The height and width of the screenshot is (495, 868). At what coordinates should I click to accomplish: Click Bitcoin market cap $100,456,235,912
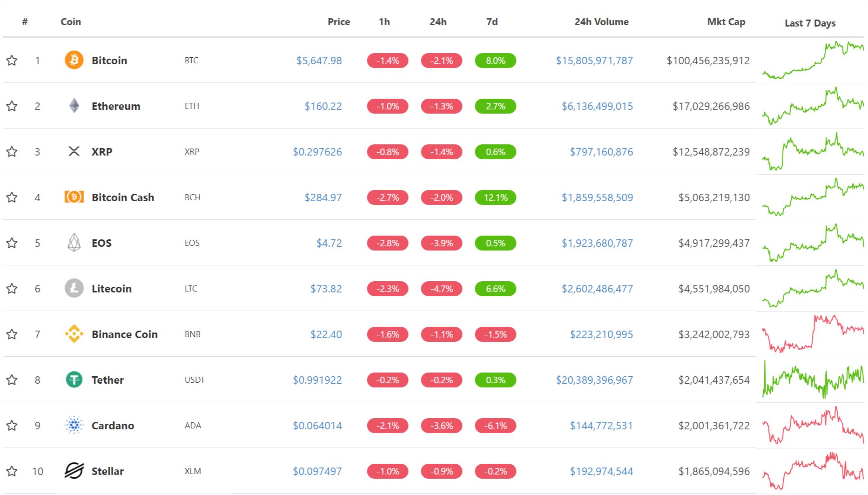[x=708, y=60]
